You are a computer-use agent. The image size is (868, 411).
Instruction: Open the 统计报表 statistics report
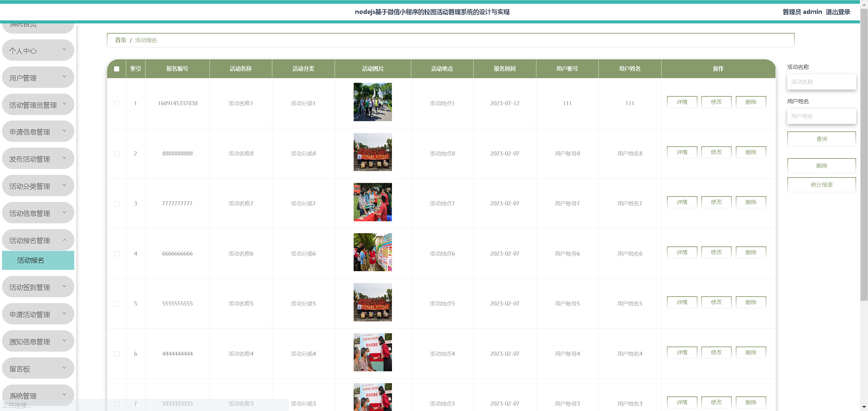821,185
